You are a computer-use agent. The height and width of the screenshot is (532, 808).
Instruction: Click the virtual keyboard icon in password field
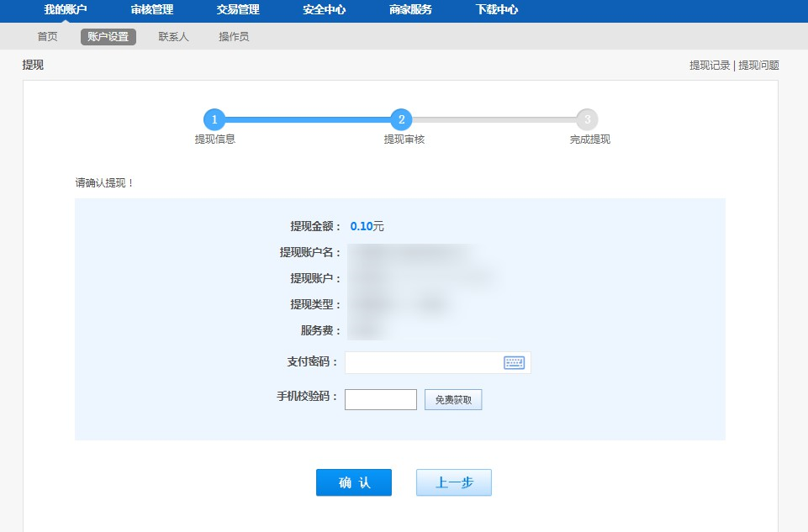(x=514, y=362)
